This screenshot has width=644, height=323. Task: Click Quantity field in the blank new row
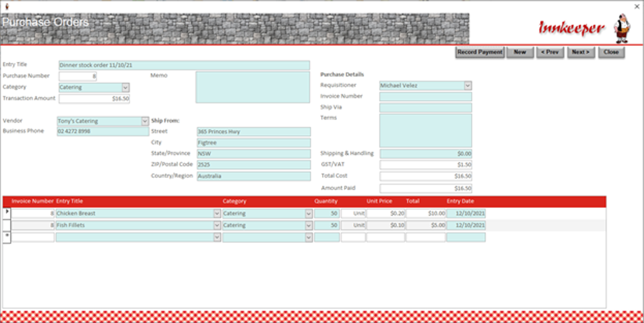point(327,237)
